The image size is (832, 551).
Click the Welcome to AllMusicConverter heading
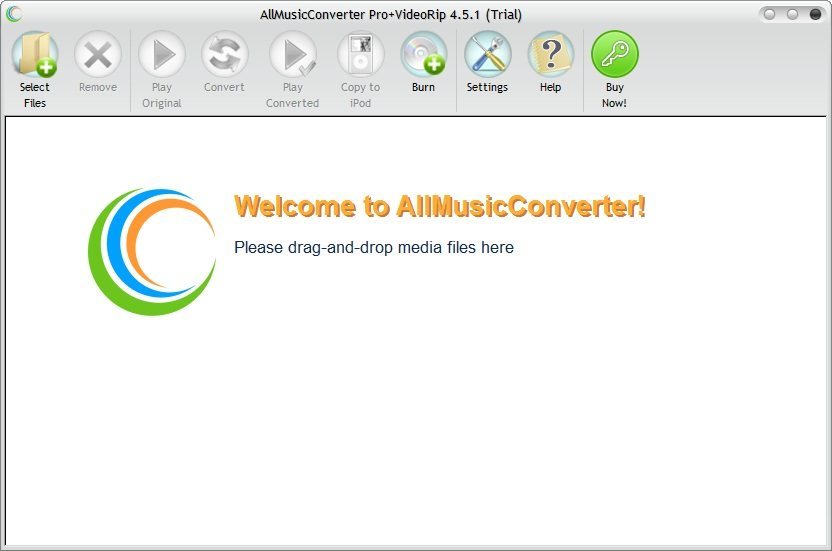[440, 206]
